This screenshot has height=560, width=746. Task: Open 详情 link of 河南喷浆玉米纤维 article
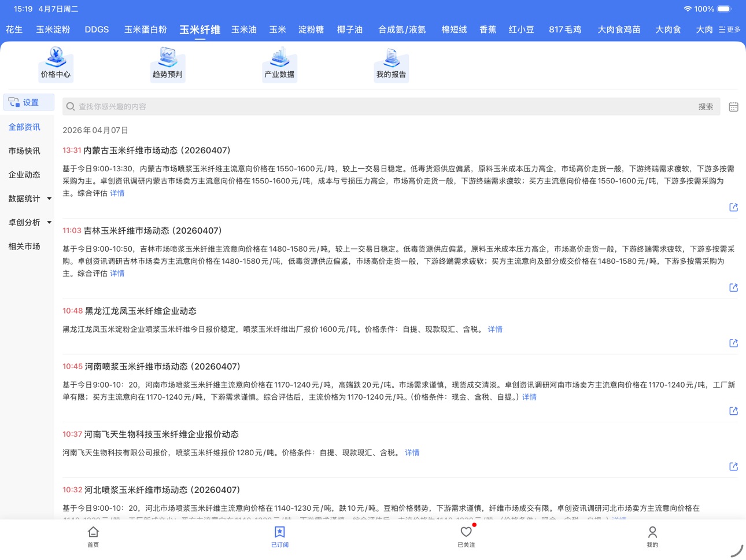[529, 396]
